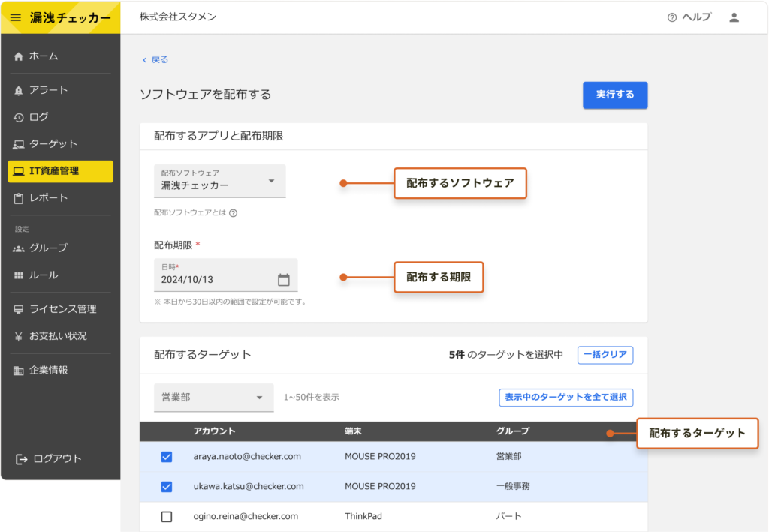The image size is (769, 532).
Task: Click the ターゲット laptop icon
Action: 19,144
